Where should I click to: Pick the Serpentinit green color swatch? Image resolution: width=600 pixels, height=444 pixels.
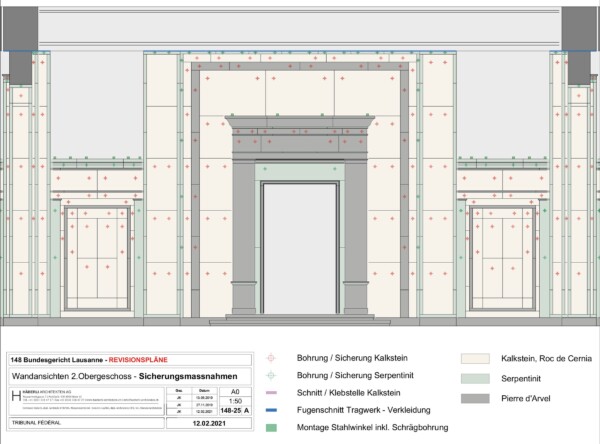(476, 378)
